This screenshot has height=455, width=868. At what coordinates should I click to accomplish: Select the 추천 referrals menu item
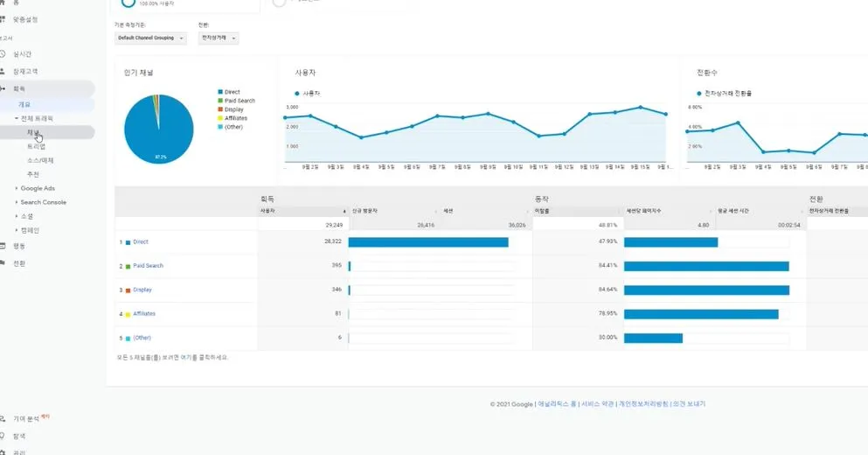33,174
